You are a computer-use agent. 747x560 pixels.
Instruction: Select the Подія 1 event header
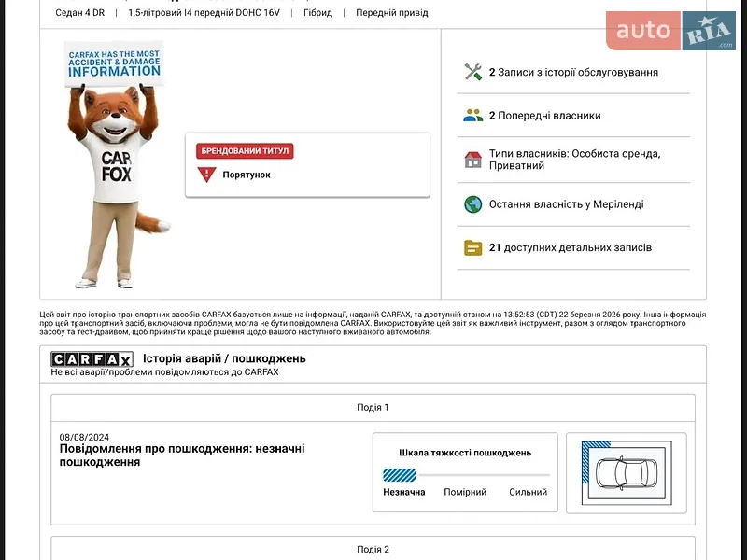click(x=373, y=408)
